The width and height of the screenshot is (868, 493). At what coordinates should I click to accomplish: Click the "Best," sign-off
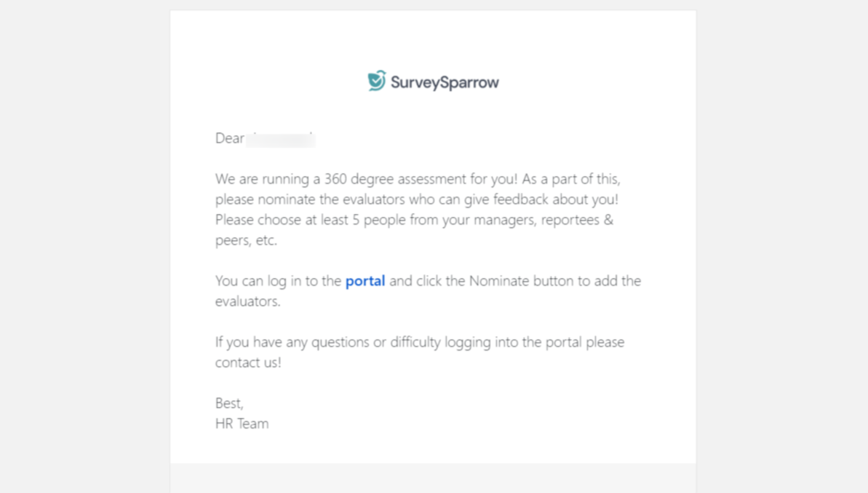[x=229, y=403]
